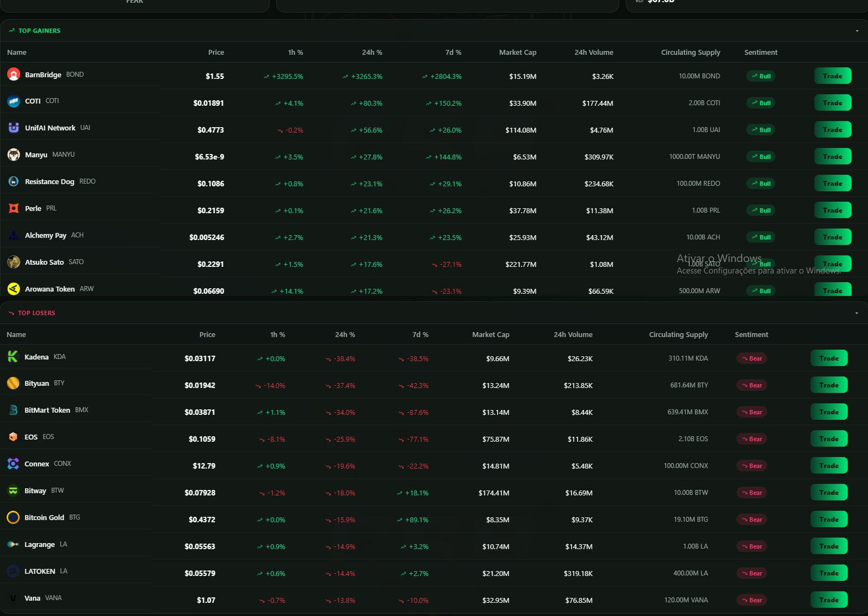
Task: Click the UnifAI Network coin logo
Action: [x=14, y=128]
